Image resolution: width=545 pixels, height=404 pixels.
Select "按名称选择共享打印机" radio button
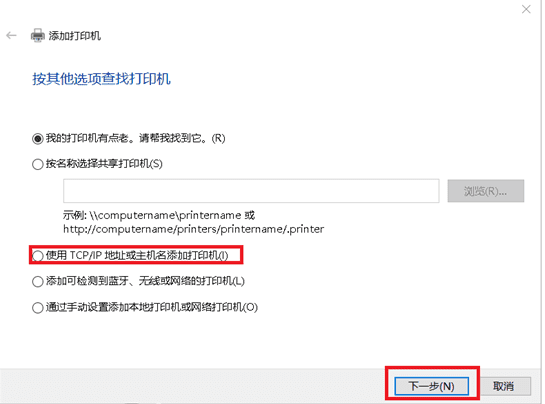point(38,164)
